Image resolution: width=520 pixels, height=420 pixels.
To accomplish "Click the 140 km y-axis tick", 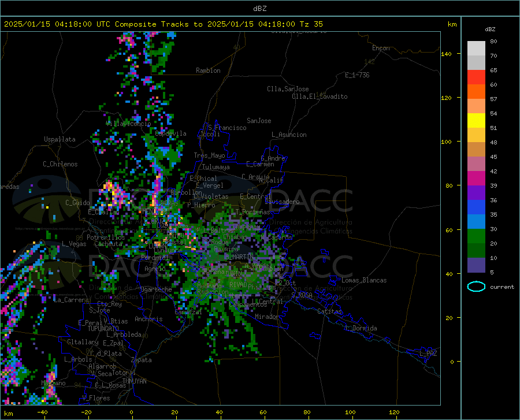I will [x=447, y=54].
